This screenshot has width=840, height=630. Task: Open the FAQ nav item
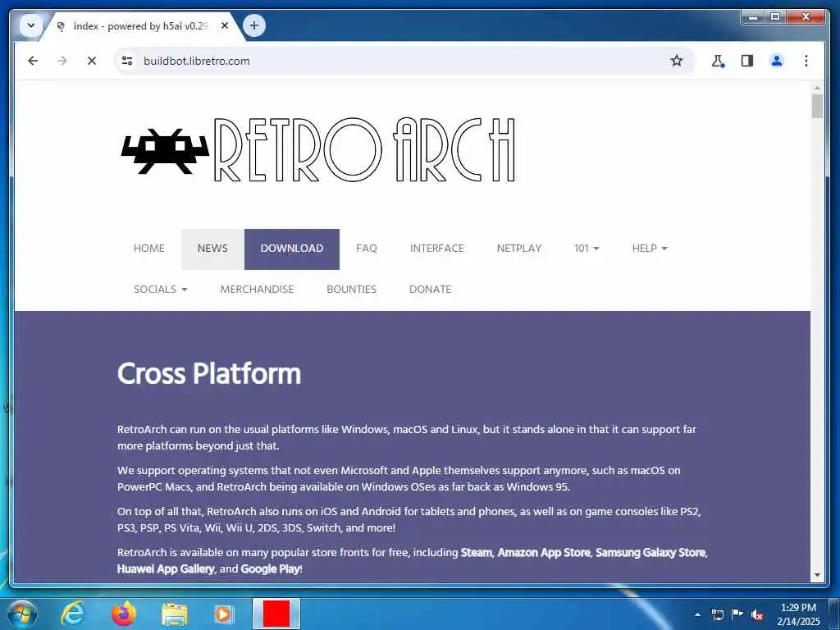[367, 249]
